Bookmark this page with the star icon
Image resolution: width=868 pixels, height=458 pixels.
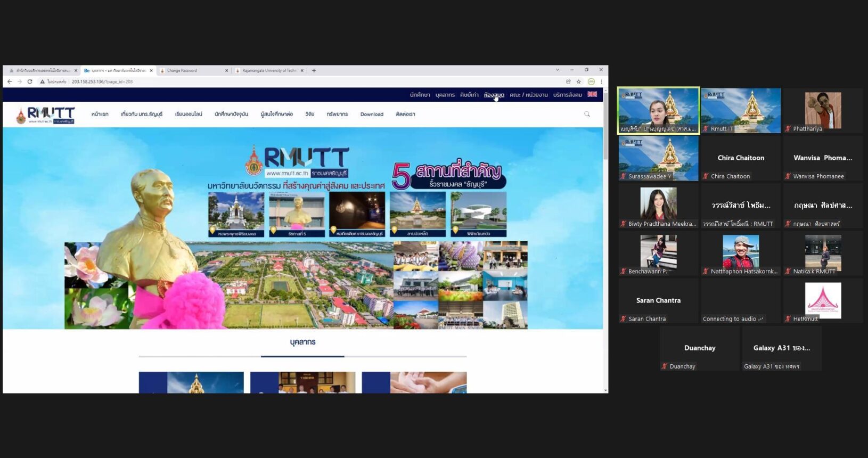(579, 81)
